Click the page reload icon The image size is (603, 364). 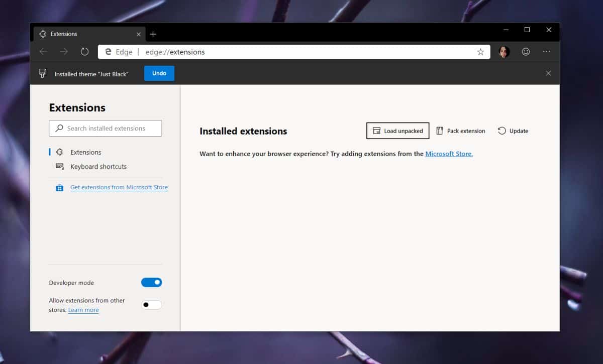(x=84, y=51)
